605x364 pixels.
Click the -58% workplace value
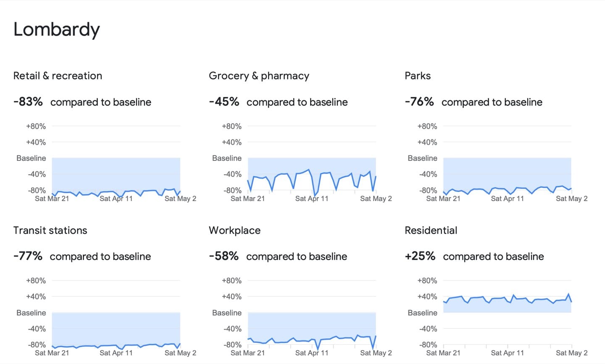point(224,256)
